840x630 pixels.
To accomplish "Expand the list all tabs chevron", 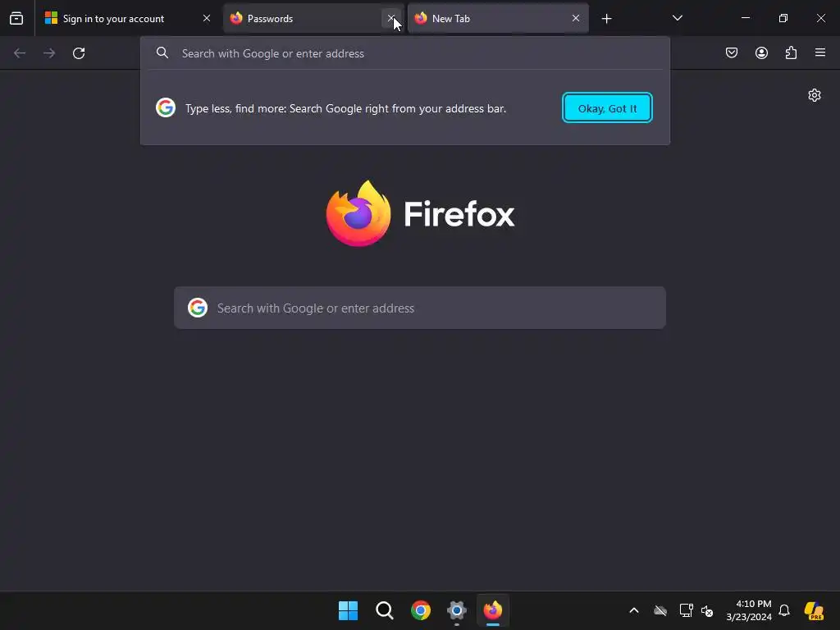I will click(677, 18).
